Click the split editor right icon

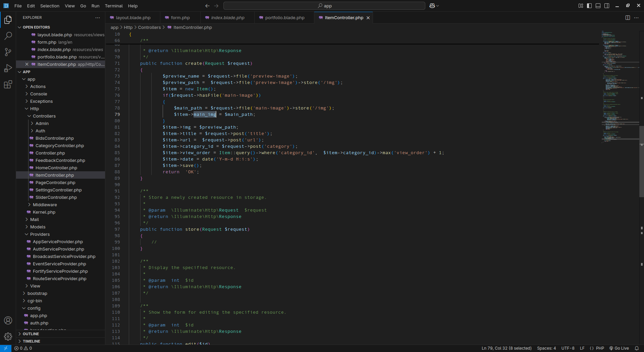pyautogui.click(x=628, y=18)
